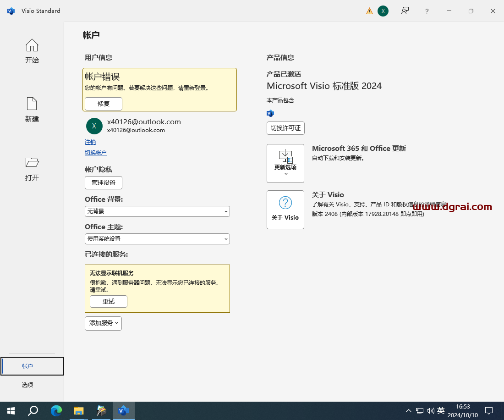
Task: Open the account avatar X in title bar
Action: coord(383,11)
